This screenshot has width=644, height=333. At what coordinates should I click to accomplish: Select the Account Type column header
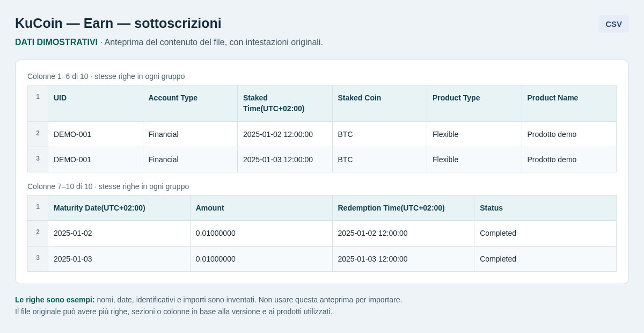[190, 103]
